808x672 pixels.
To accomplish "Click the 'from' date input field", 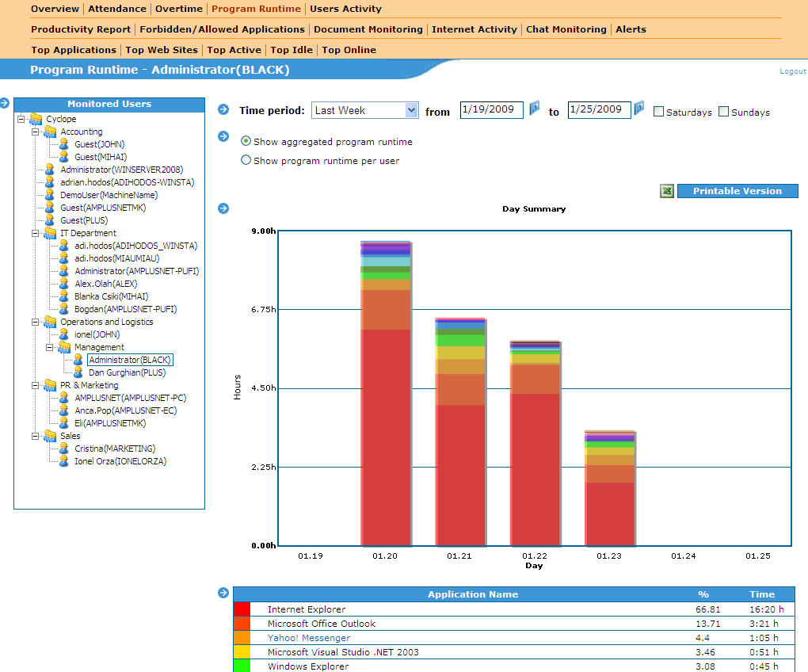I will click(x=491, y=109).
